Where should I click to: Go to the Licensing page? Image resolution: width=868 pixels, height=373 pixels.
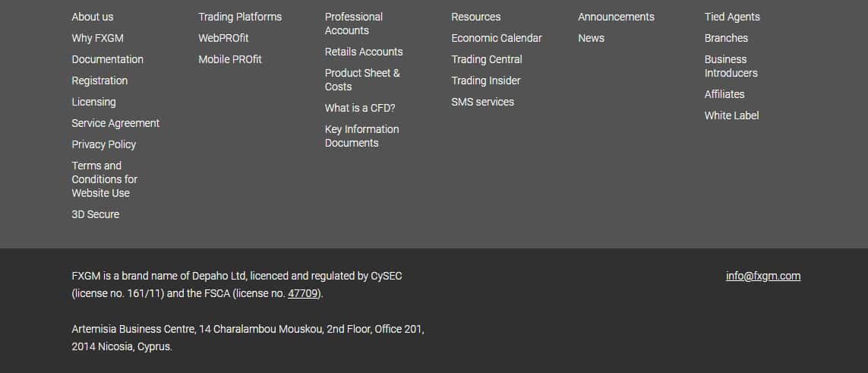pos(93,102)
